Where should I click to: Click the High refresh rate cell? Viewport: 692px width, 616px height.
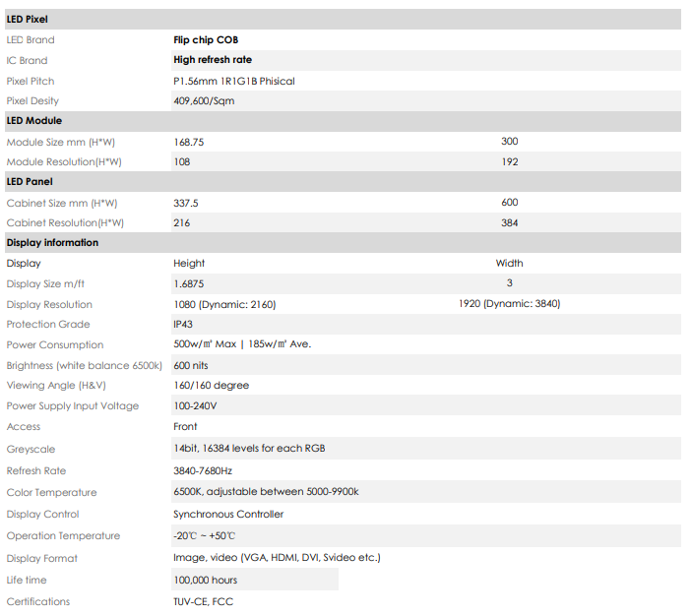click(x=426, y=60)
